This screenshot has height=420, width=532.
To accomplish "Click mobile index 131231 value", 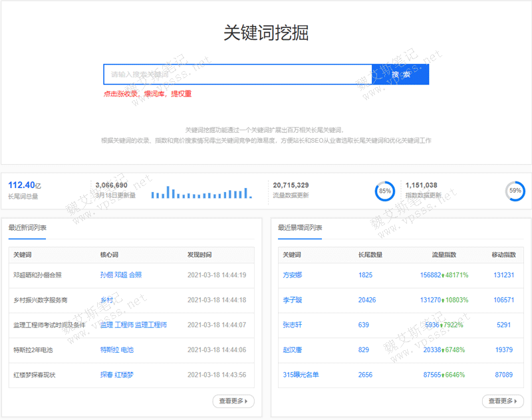I will pos(503,275).
